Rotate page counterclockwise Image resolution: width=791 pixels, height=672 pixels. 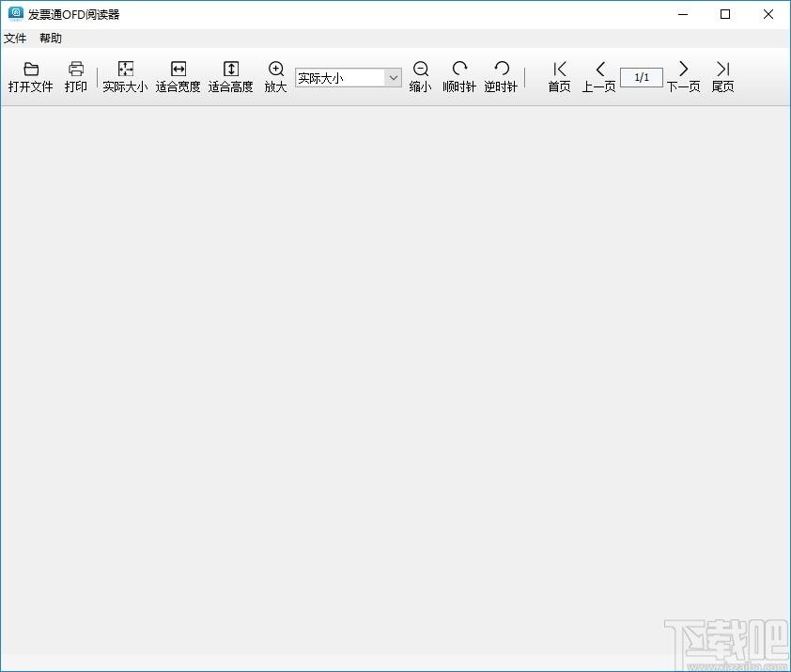pos(502,68)
